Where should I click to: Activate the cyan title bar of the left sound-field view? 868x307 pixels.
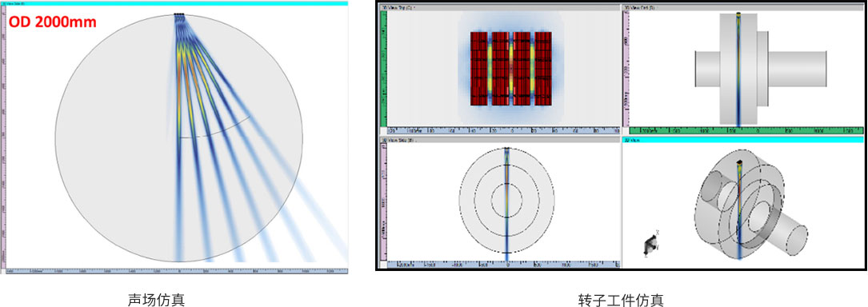pos(174,3)
